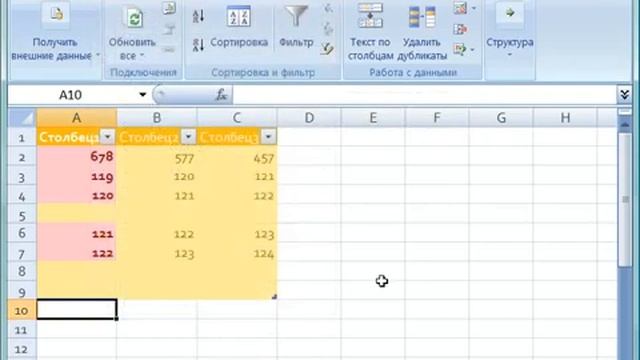
Task: Select row 10 header
Action: coord(22,310)
